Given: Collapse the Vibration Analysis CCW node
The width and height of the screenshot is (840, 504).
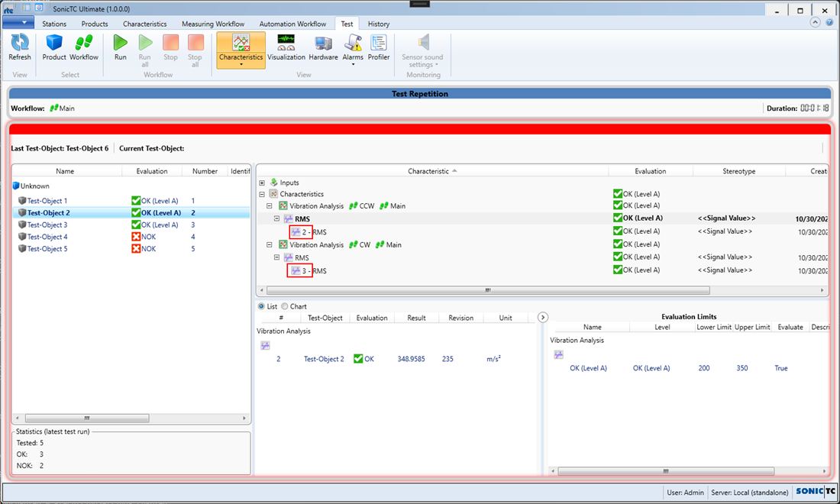Looking at the screenshot, I should pos(270,205).
